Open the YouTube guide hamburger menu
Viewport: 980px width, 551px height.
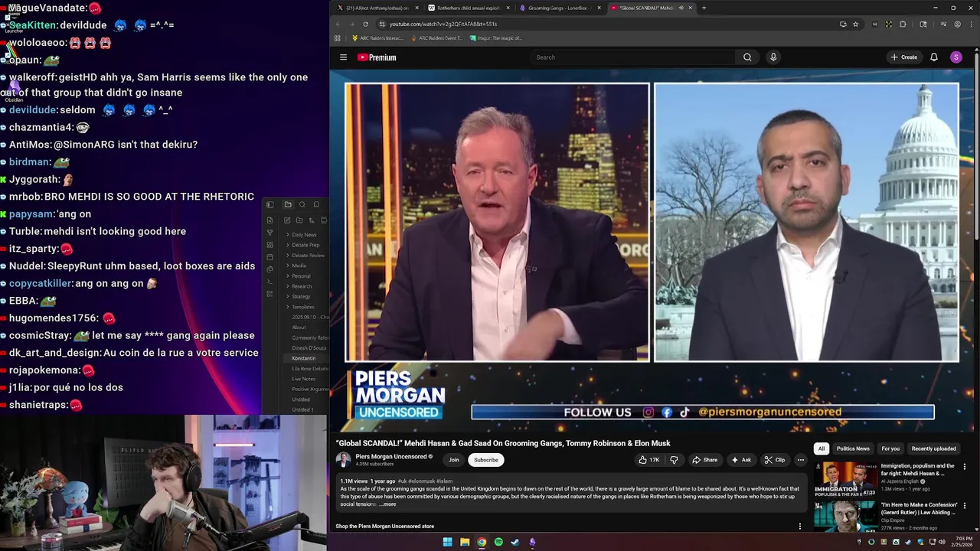point(343,57)
